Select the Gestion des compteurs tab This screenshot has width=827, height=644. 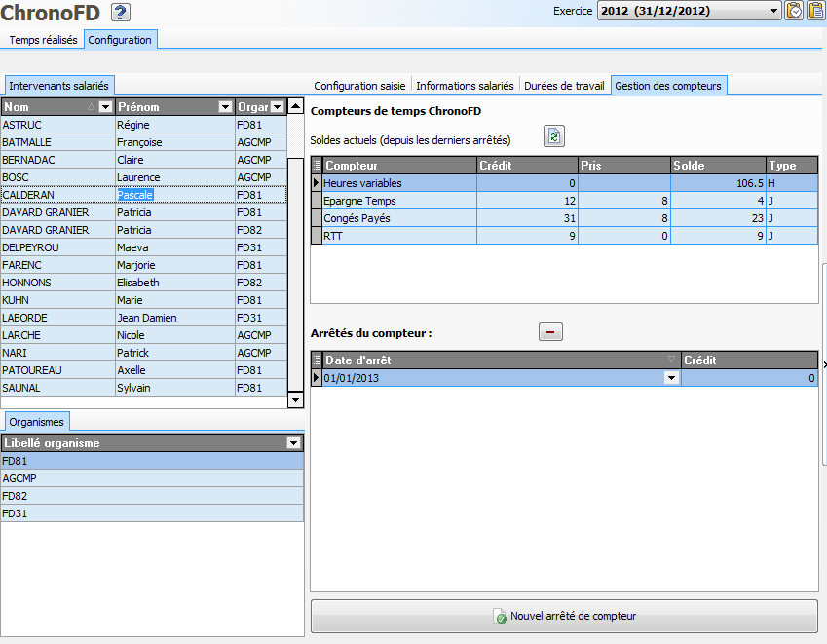pyautogui.click(x=667, y=86)
